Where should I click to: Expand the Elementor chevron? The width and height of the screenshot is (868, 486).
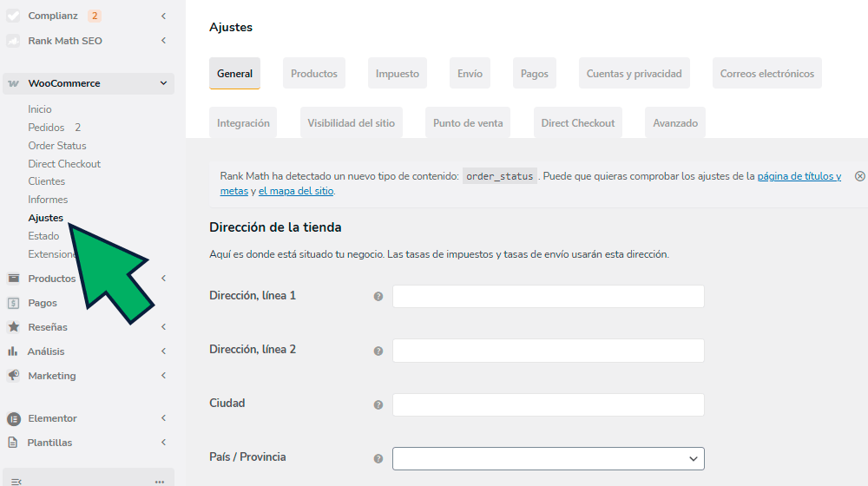pyautogui.click(x=164, y=418)
